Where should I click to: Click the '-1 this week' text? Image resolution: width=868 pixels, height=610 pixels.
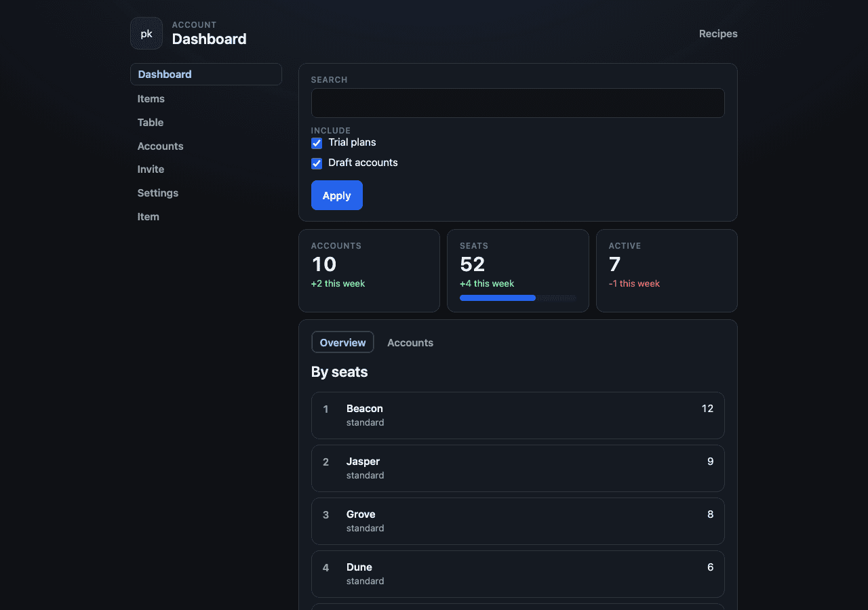(634, 283)
